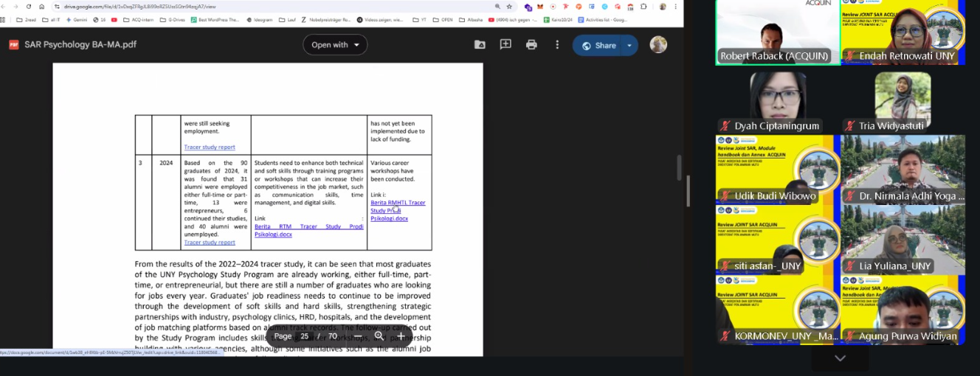The height and width of the screenshot is (376, 980).
Task: Zoom in with the plus button
Action: tap(401, 336)
